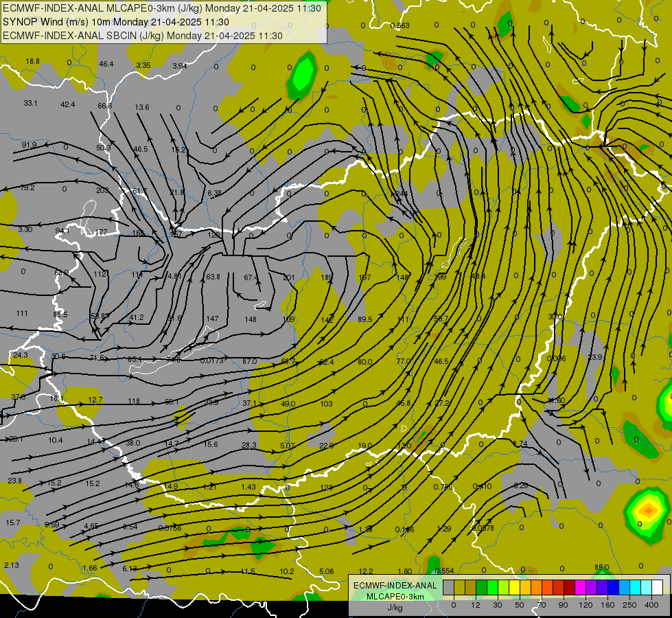
Task: Click the map value 46.4
Action: tap(106, 65)
